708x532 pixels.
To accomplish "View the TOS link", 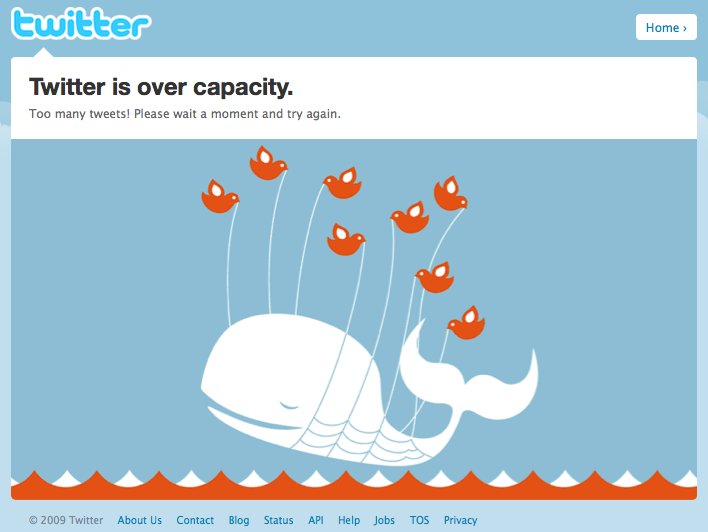I will [x=419, y=520].
